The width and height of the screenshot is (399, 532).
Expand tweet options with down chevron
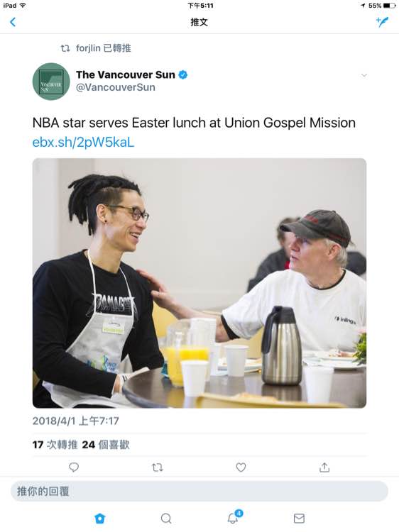(x=364, y=75)
